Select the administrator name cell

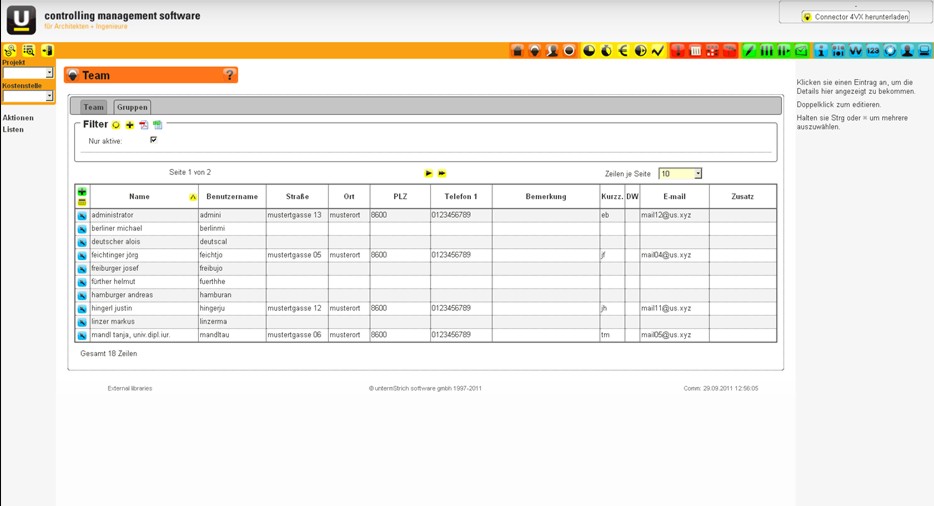tap(144, 215)
